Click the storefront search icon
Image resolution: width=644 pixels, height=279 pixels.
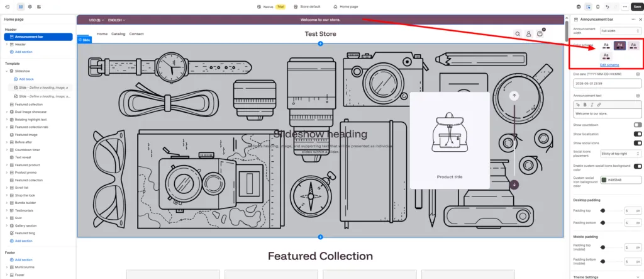(x=518, y=34)
